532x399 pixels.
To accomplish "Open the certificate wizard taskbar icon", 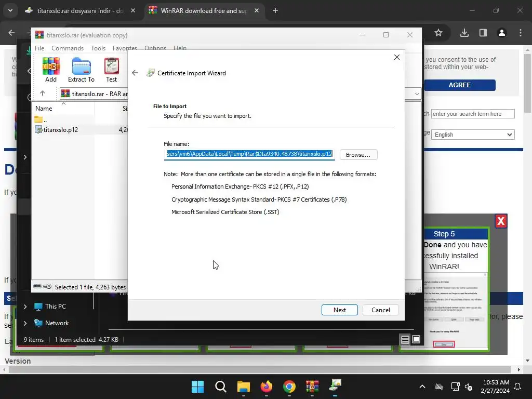I will [335, 387].
